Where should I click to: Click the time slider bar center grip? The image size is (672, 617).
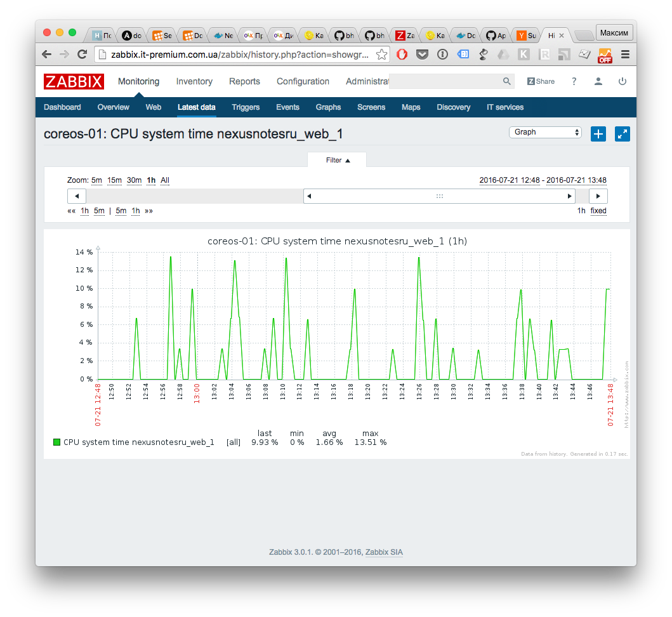coord(439,196)
